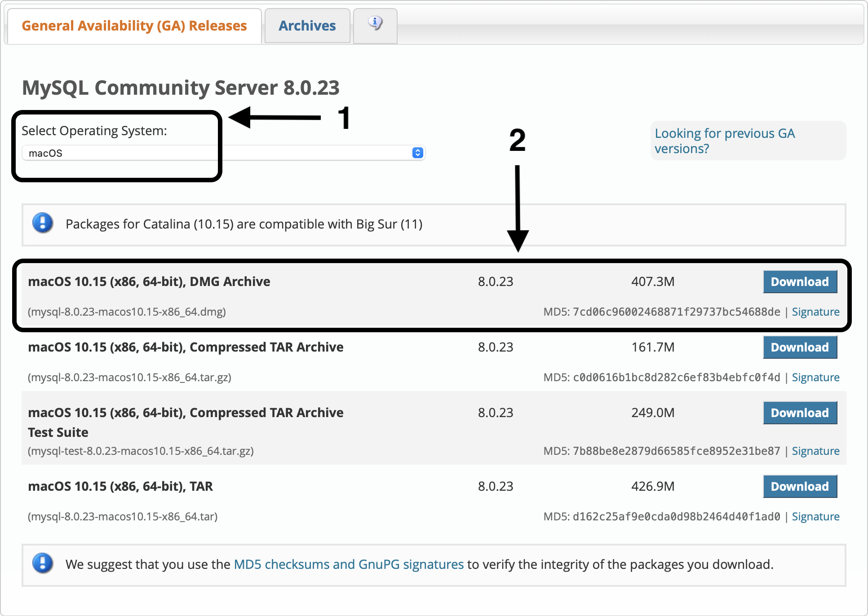Click the 161.7M size value
The height and width of the screenshot is (616, 868).
tap(653, 348)
